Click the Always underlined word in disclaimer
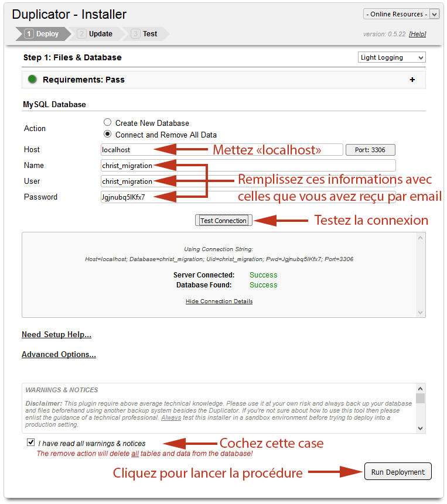This screenshot has width=447, height=504. click(x=171, y=417)
